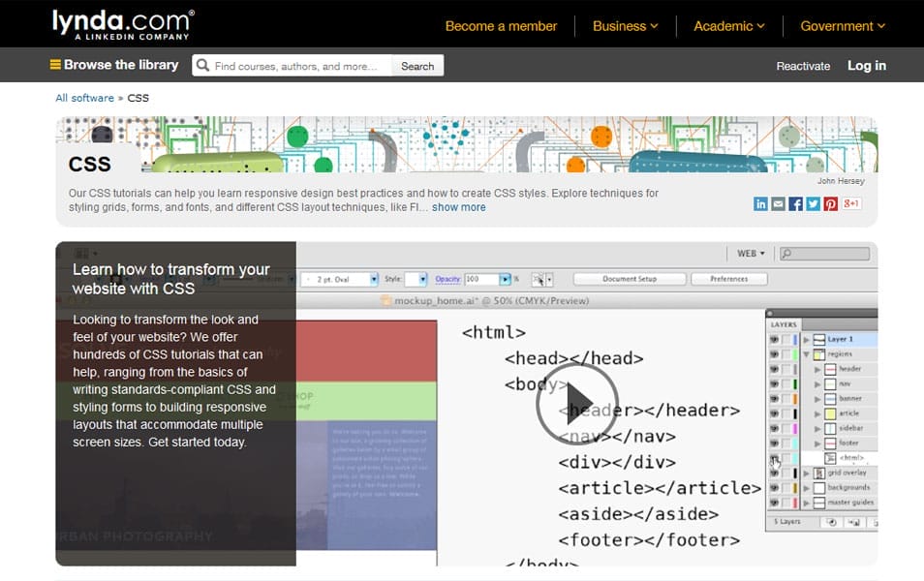The height and width of the screenshot is (581, 924).
Task: Click the email share icon
Action: point(778,203)
